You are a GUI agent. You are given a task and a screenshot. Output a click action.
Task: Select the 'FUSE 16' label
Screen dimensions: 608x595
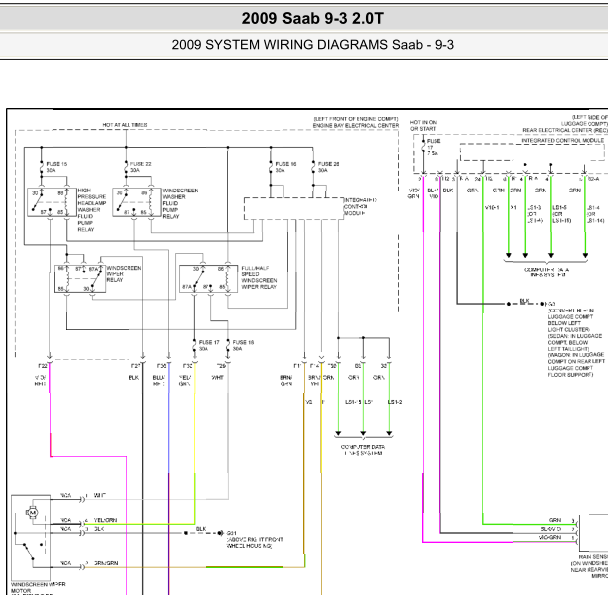click(285, 164)
